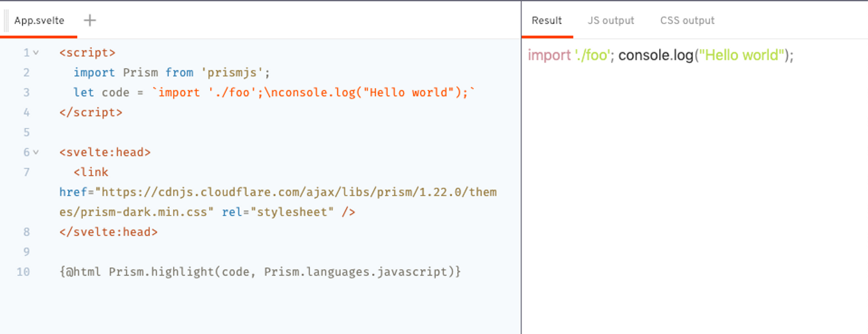This screenshot has height=334, width=868.
Task: Click line number 2 in the gutter
Action: click(x=26, y=73)
